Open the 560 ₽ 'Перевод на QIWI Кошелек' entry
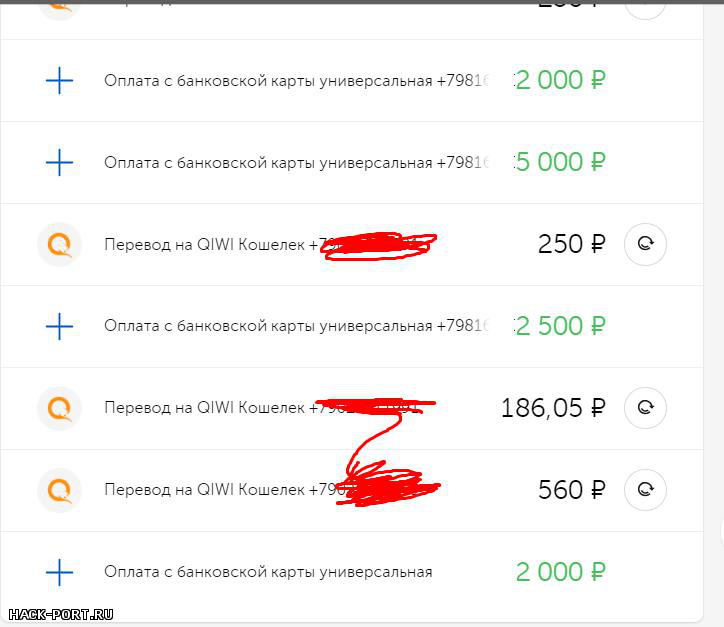724x627 pixels. coord(351,490)
